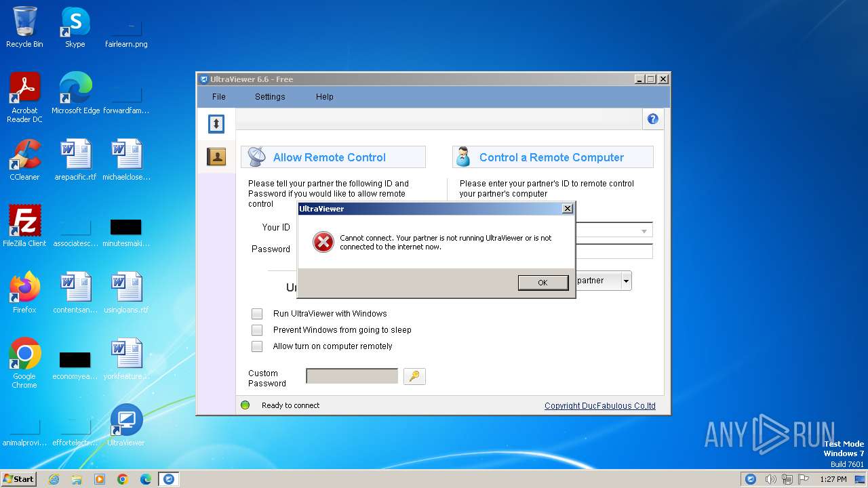Click the volume speaker tray icon

point(771,479)
